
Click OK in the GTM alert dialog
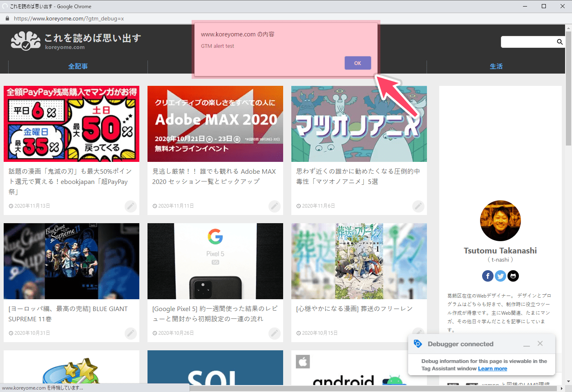357,63
